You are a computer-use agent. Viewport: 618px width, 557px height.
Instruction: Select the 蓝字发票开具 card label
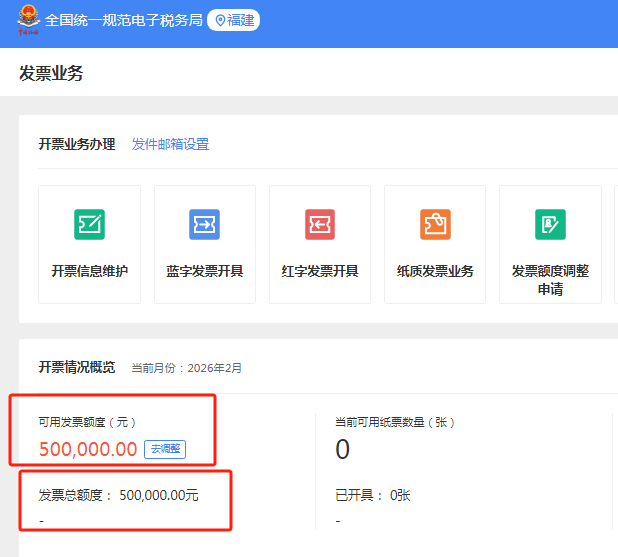[x=205, y=271]
